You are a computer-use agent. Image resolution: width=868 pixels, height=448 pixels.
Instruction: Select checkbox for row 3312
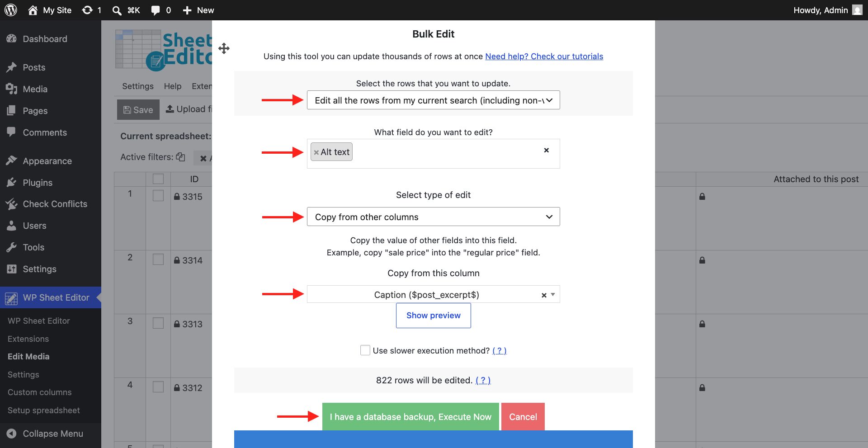[x=158, y=387]
